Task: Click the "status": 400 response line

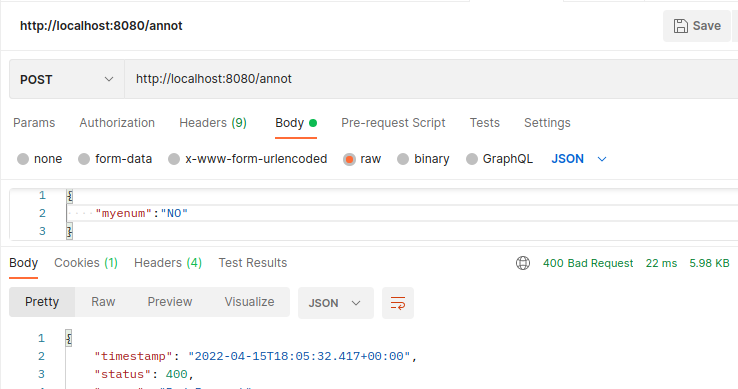Action: point(144,374)
